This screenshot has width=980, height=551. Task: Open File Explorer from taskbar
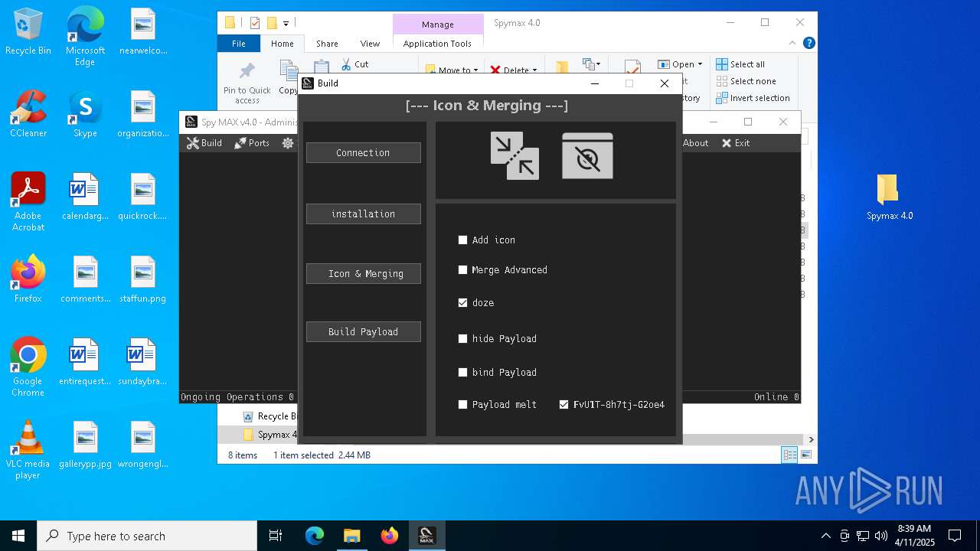351,536
